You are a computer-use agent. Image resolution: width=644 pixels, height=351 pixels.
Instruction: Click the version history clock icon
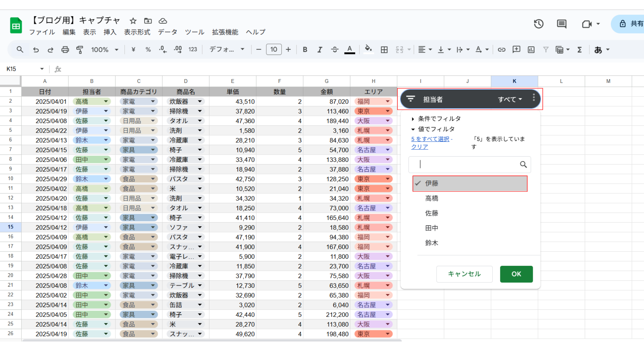pos(539,24)
